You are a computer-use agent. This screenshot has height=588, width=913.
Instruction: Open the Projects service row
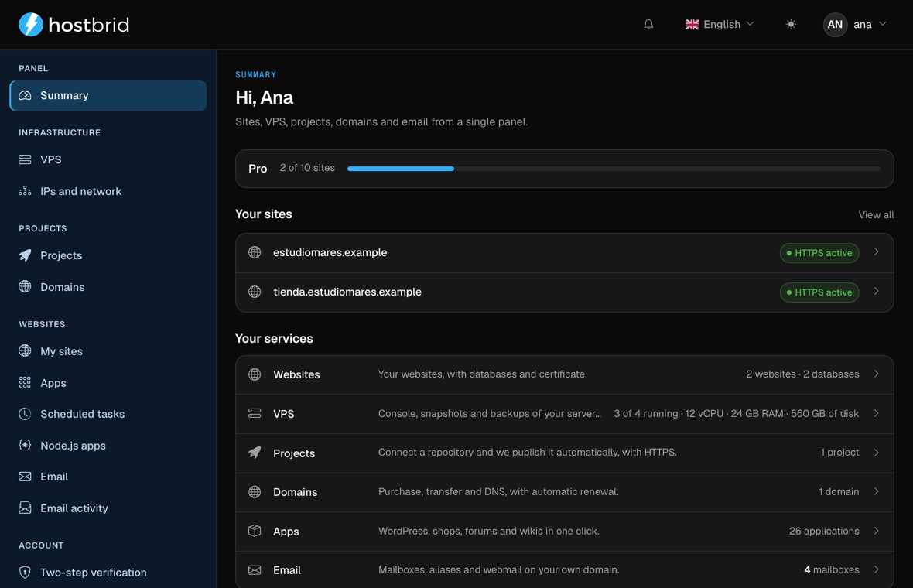tap(564, 453)
